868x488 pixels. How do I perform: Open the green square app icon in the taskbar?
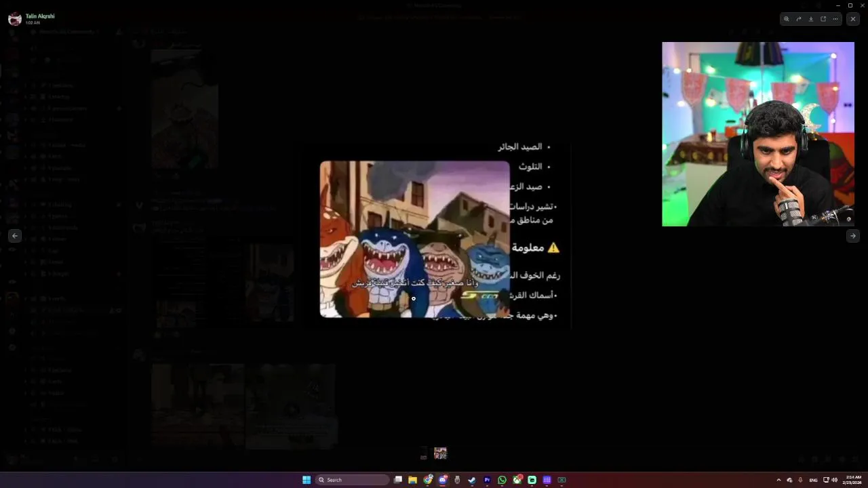tap(532, 480)
